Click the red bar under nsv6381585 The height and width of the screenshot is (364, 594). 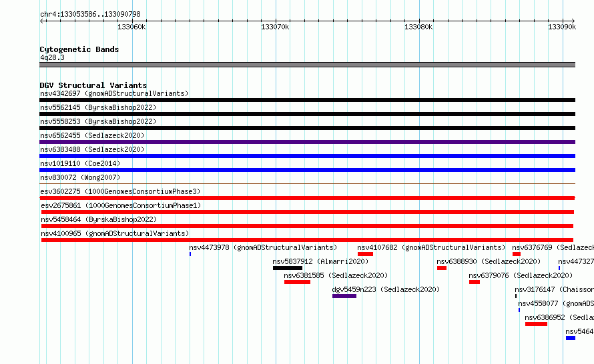click(x=298, y=282)
